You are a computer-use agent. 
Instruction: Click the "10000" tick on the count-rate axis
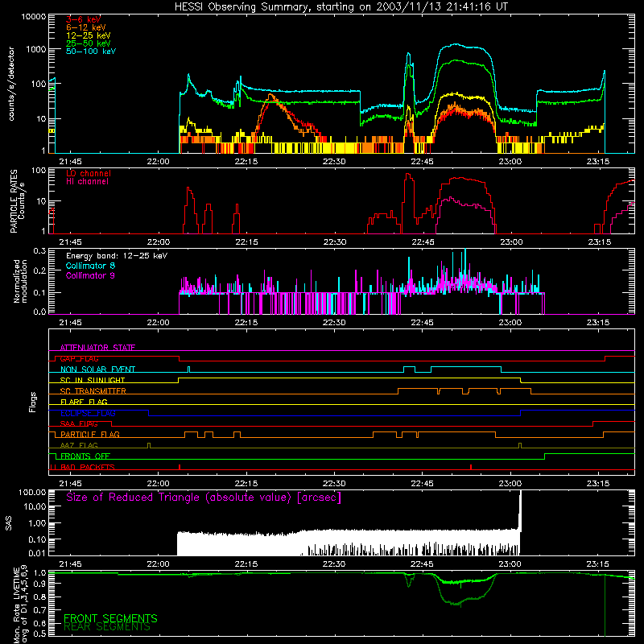click(x=34, y=17)
